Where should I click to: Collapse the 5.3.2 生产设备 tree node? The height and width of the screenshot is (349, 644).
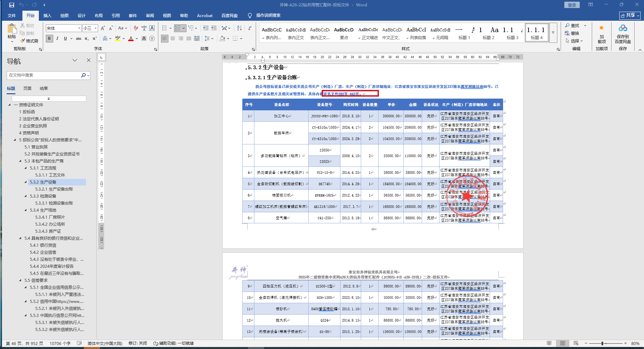click(26, 182)
